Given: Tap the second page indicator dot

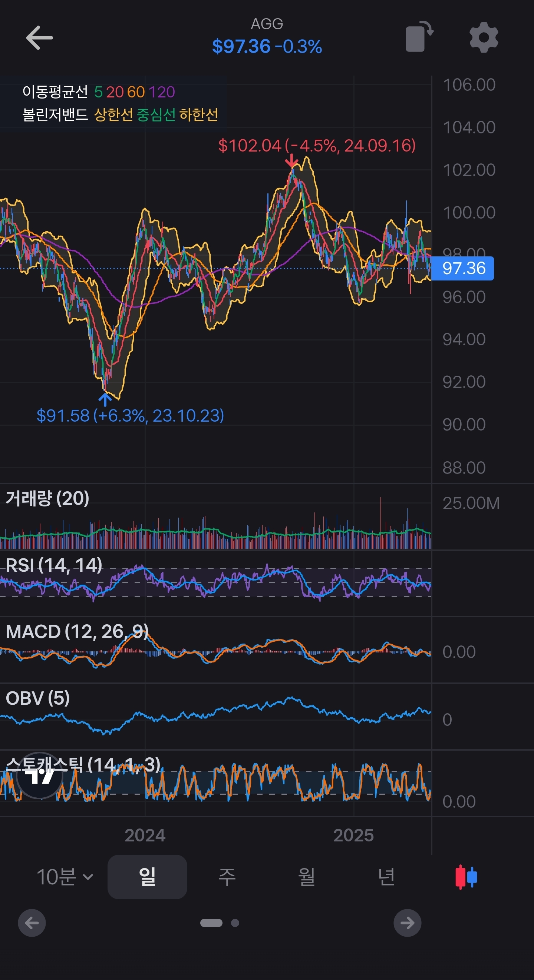Looking at the screenshot, I should click(235, 923).
